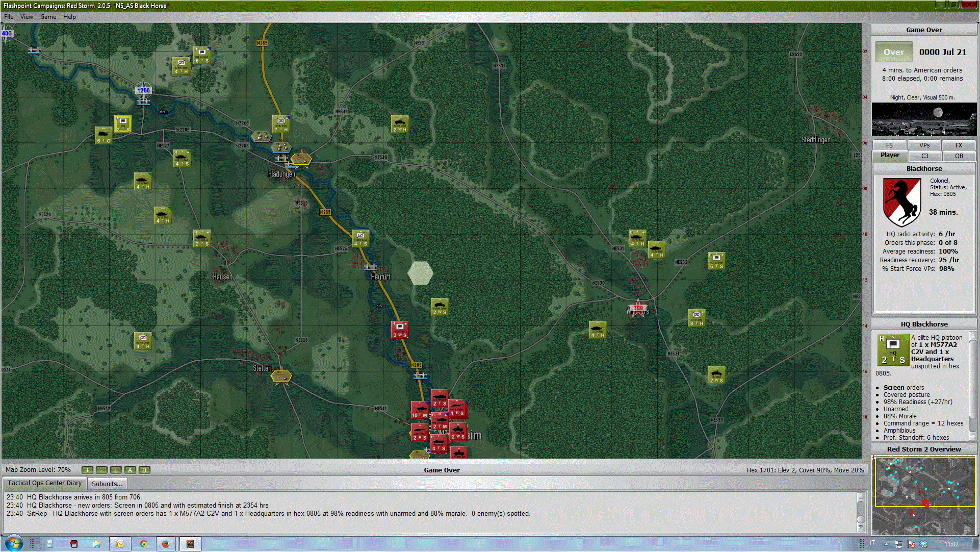Image resolution: width=980 pixels, height=552 pixels.
Task: Click the HQ unit icon in HQ Blackhorse panel
Action: tap(893, 350)
